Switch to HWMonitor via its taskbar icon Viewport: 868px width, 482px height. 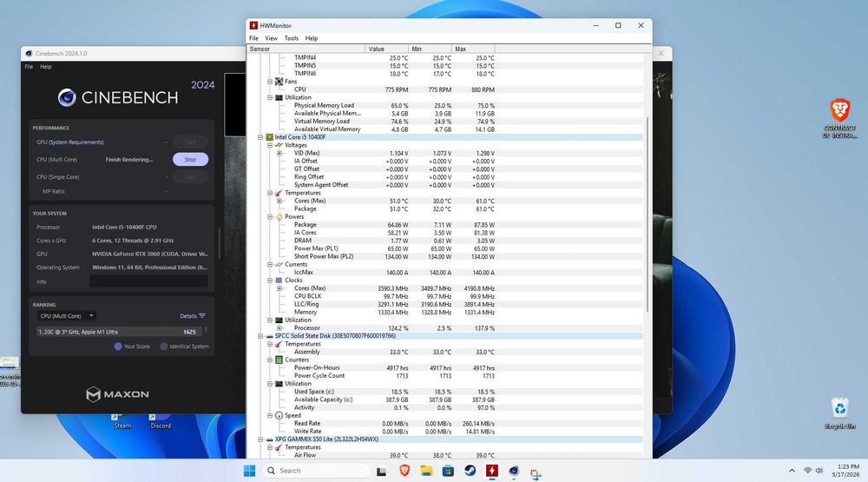click(491, 471)
